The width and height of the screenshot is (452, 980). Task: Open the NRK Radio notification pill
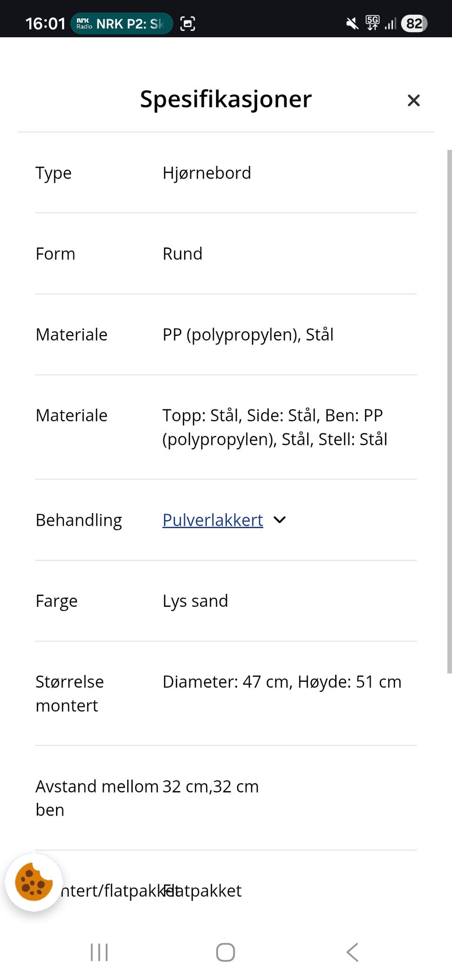pyautogui.click(x=121, y=22)
